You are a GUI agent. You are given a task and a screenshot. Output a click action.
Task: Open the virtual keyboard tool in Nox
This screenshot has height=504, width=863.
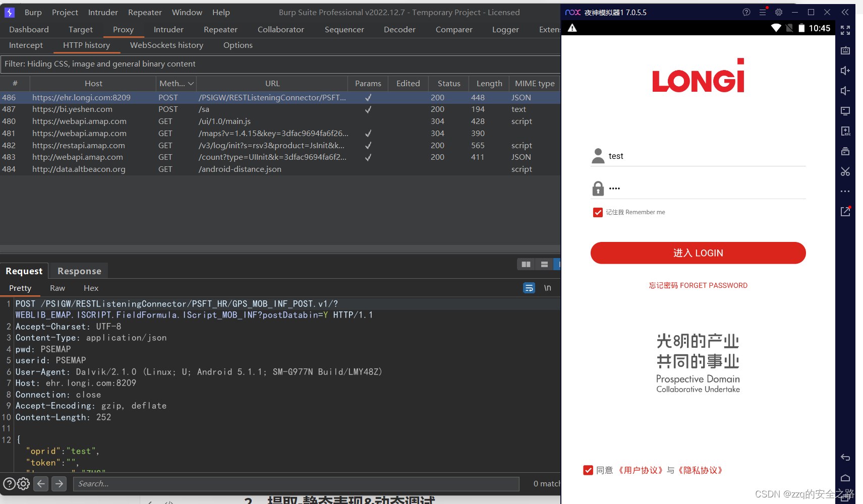click(846, 50)
